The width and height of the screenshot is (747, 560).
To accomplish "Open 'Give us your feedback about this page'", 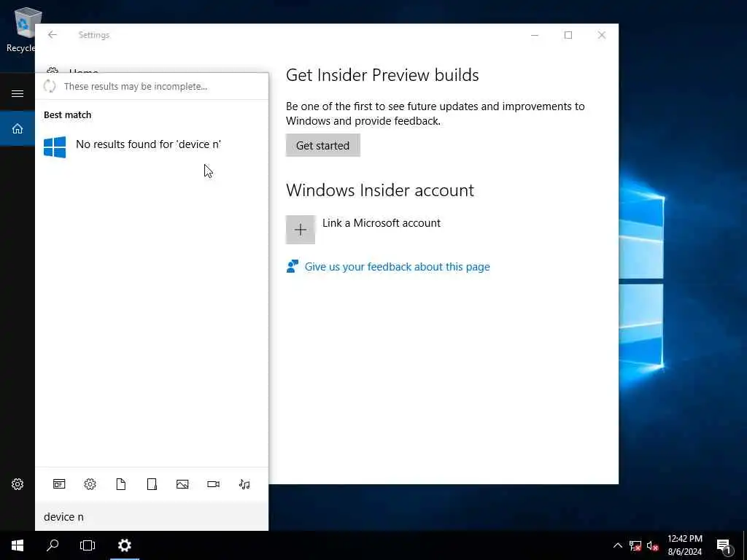I will [x=398, y=267].
